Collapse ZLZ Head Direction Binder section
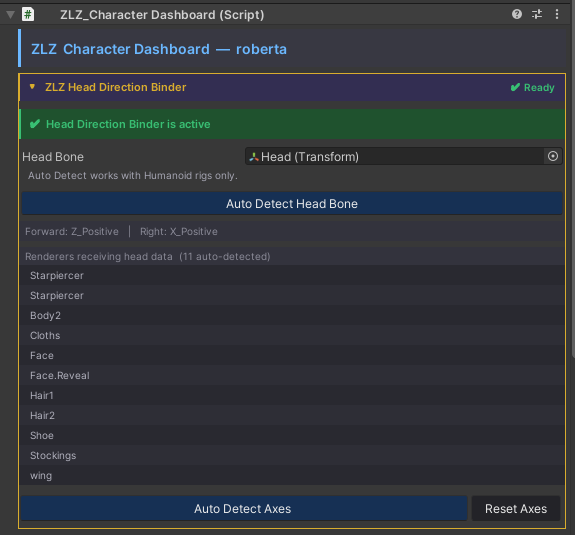 coord(32,87)
